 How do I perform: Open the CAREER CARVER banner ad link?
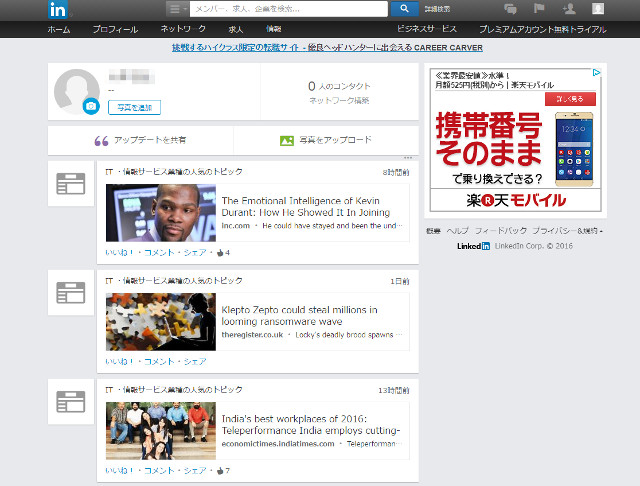coord(327,48)
